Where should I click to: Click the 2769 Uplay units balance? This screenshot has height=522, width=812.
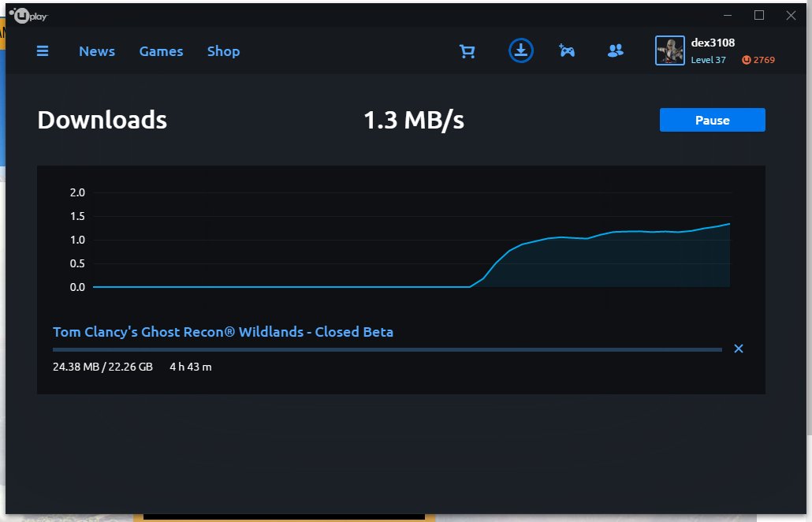tap(758, 60)
